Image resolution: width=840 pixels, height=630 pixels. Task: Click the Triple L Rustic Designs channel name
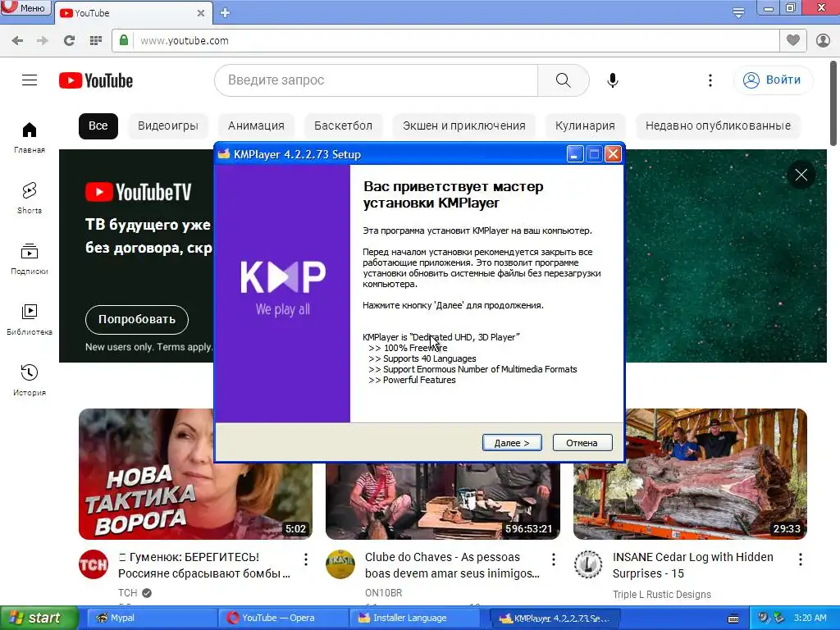662,594
